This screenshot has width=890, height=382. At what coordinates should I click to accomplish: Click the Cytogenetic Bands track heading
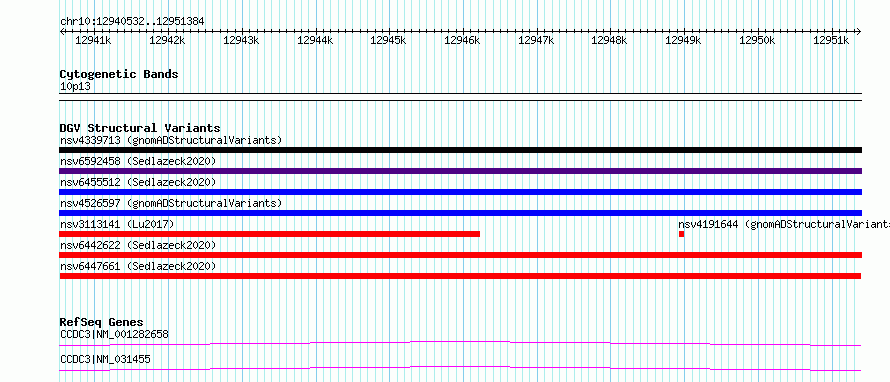click(119, 74)
